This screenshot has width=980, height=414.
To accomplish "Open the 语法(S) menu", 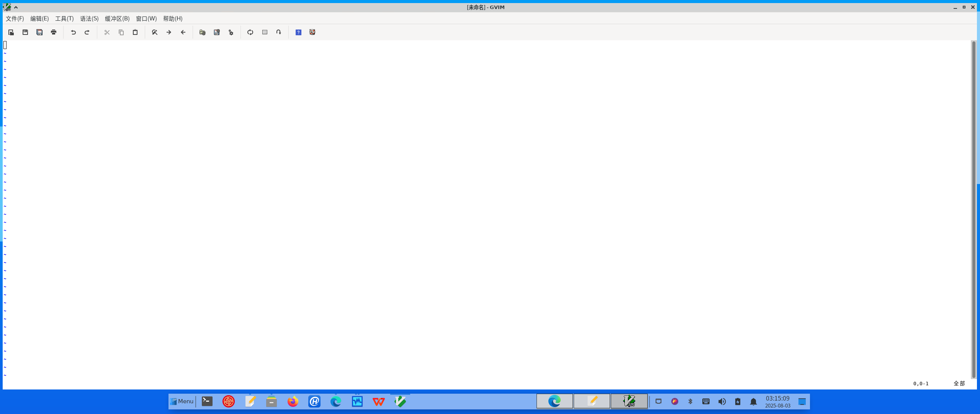I will click(x=89, y=18).
